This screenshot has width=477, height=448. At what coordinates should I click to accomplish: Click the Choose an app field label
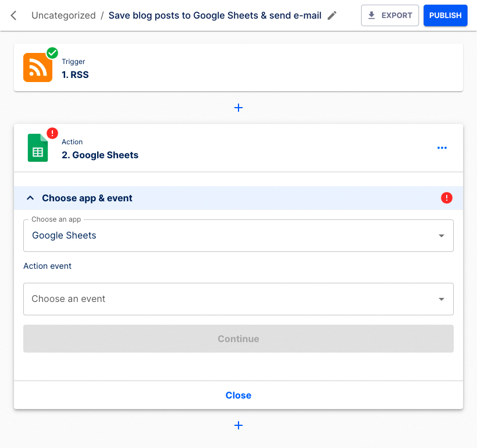coord(56,219)
